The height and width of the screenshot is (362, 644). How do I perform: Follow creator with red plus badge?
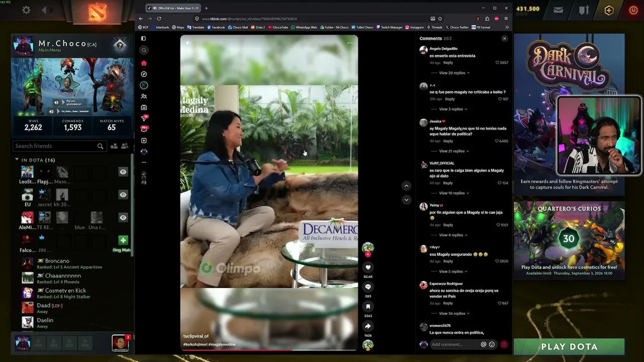coord(368,254)
